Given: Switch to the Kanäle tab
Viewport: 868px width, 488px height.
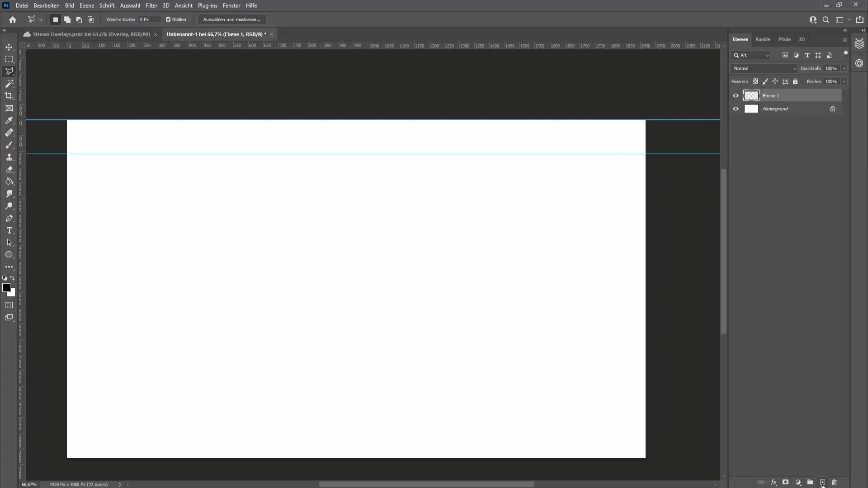Looking at the screenshot, I should click(763, 39).
